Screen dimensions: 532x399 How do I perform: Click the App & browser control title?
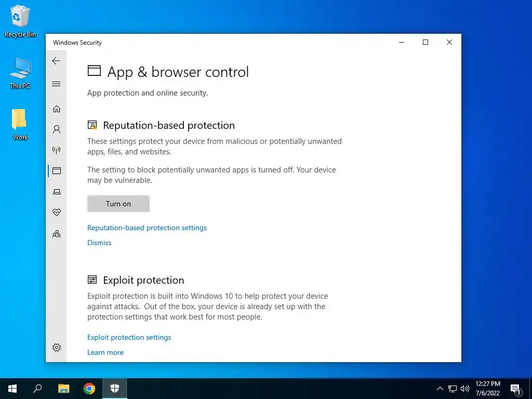(x=178, y=72)
